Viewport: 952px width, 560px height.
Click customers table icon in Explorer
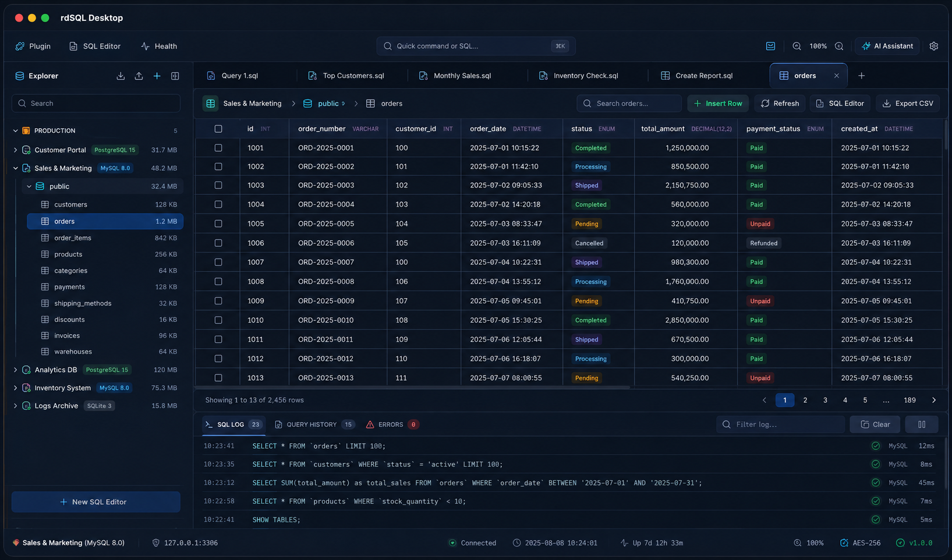click(45, 204)
